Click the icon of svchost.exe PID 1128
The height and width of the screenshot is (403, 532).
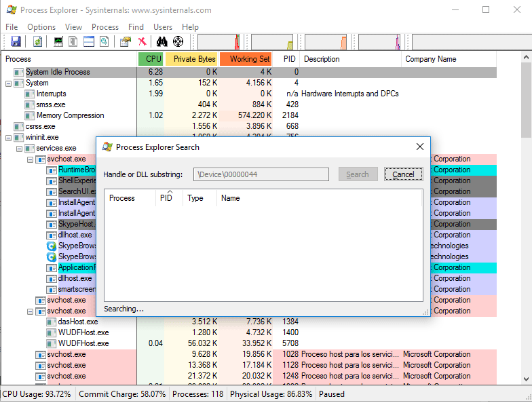click(x=41, y=365)
